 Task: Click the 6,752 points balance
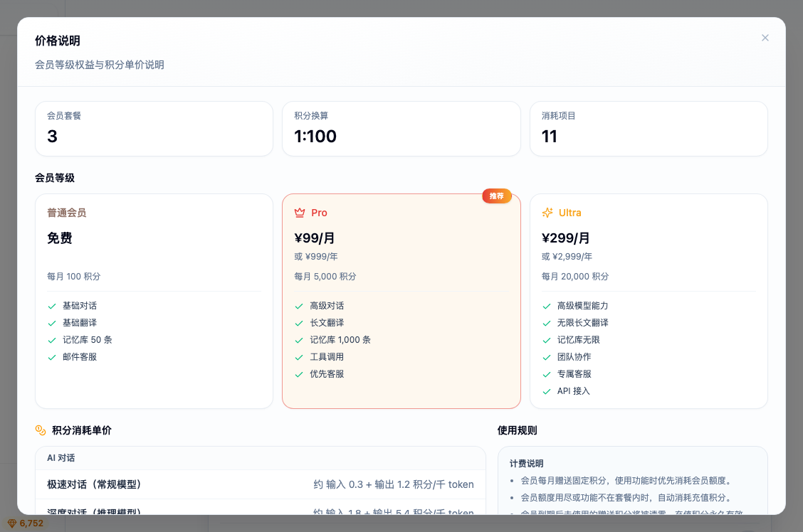[x=31, y=523]
